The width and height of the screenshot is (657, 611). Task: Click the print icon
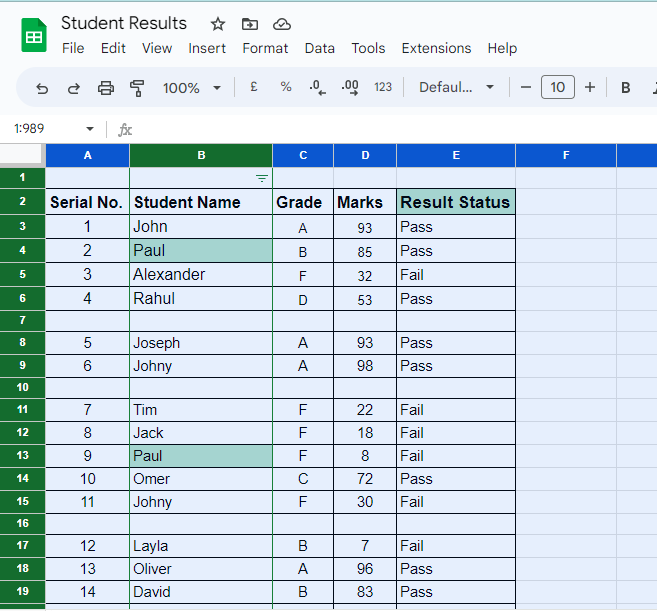point(106,88)
